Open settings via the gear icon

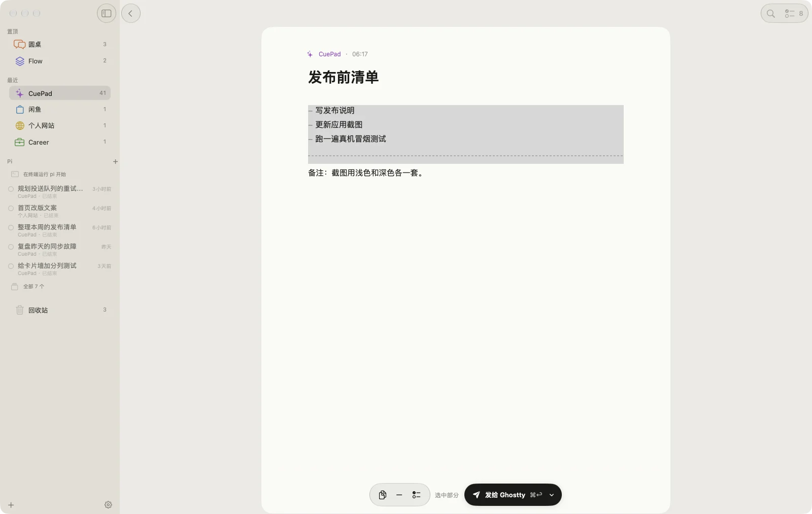click(x=108, y=505)
